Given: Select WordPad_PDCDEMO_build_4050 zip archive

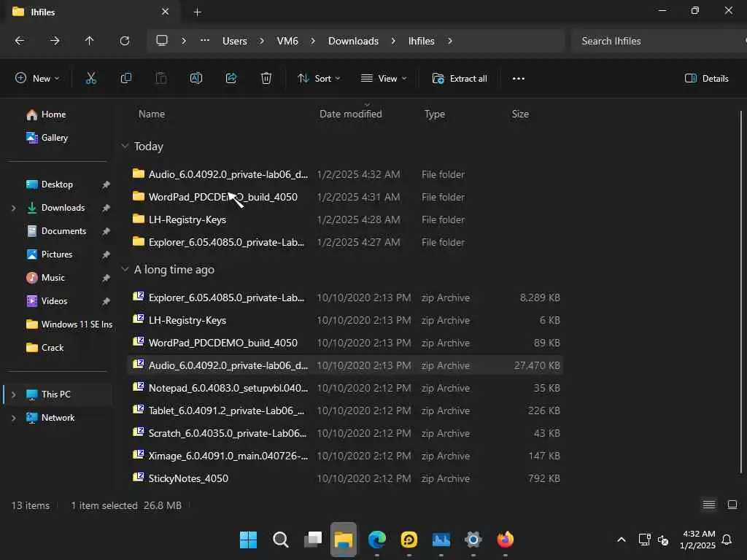Looking at the screenshot, I should point(345,343).
